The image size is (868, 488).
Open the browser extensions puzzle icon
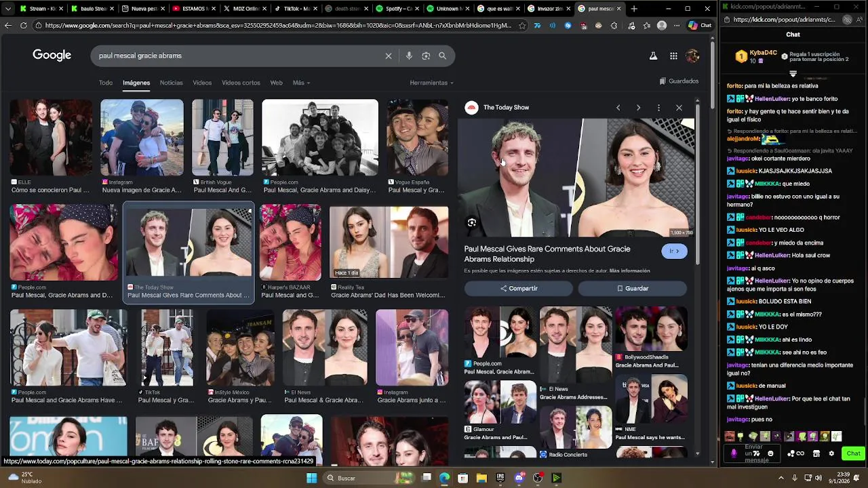click(x=614, y=26)
